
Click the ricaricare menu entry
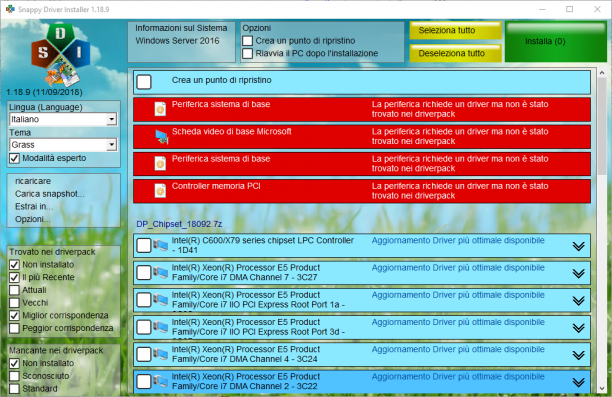click(33, 181)
